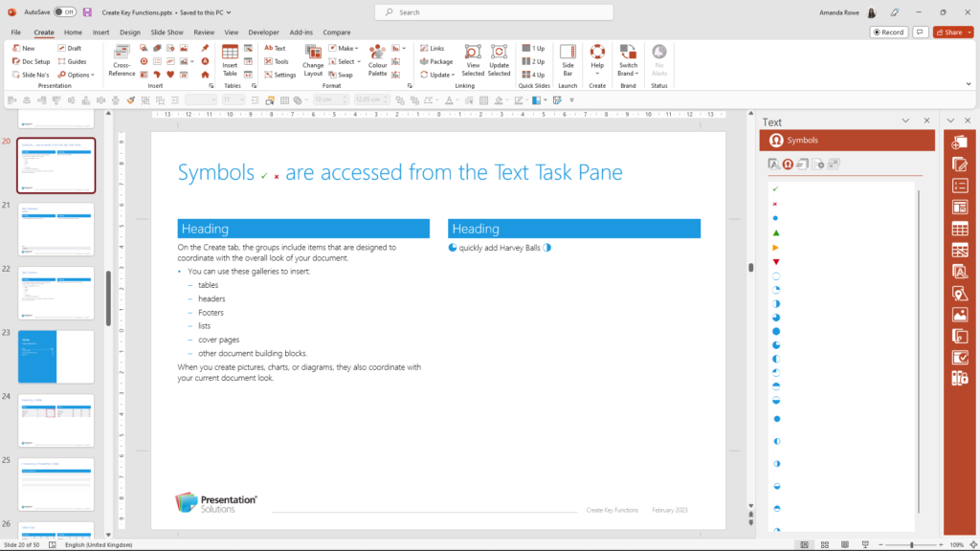Viewport: 980px width, 551px height.
Task: Select the Colour Palette tool
Action: pyautogui.click(x=377, y=60)
